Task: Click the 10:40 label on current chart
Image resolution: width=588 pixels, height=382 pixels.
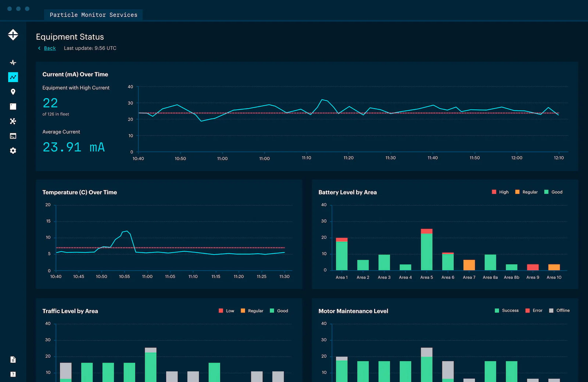Action: (138, 159)
